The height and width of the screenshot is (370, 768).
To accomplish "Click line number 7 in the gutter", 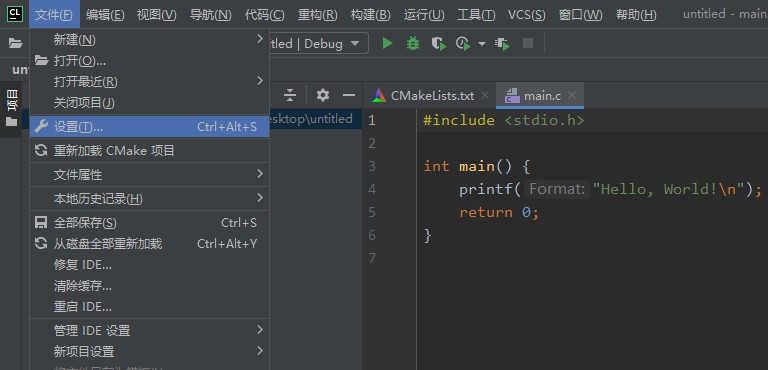I will coord(372,258).
